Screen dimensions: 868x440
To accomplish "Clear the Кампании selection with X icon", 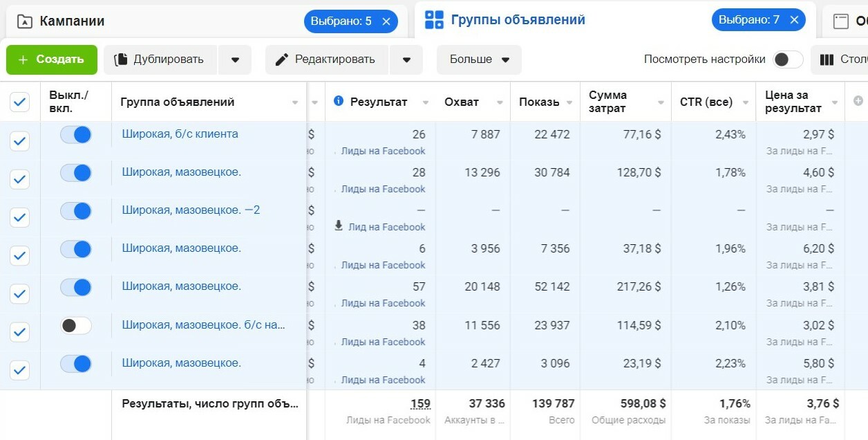I will point(386,21).
